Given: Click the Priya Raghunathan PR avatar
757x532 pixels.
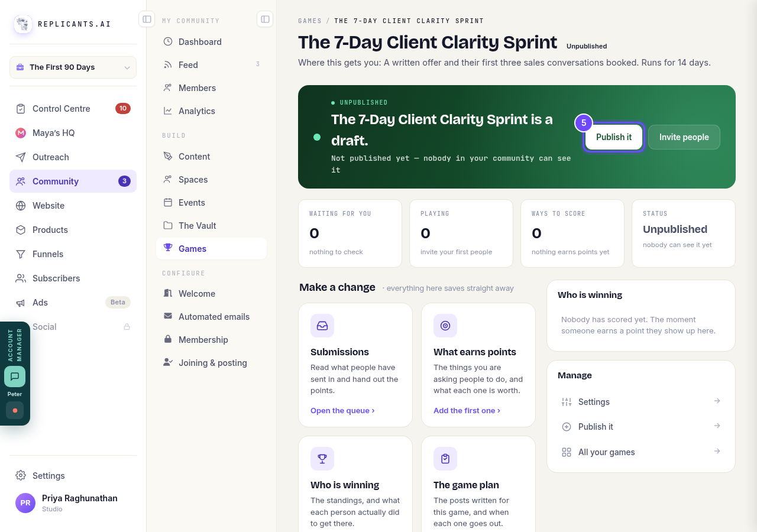Looking at the screenshot, I should [25, 503].
